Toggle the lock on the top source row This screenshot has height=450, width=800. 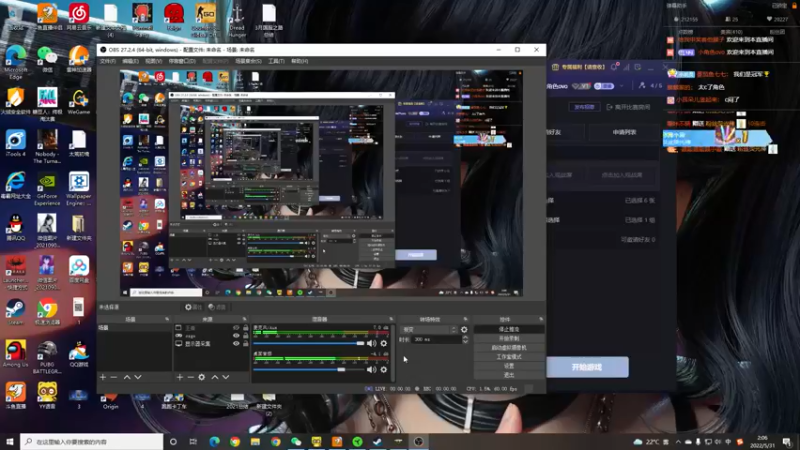tap(245, 328)
